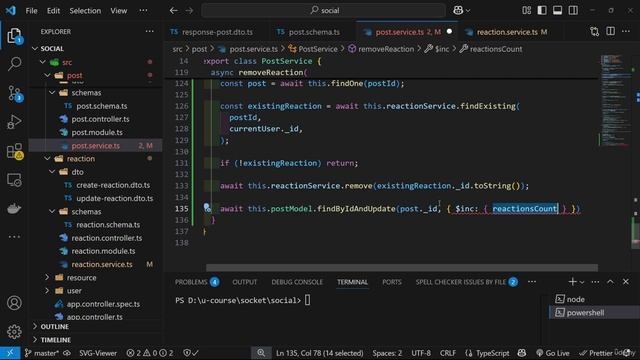Open the Search view in activity bar
Viewport: 640px width, 360px height.
pos(14,64)
